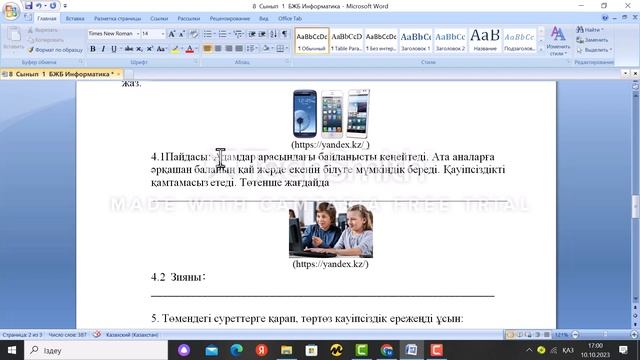
Task: Expand the styles gallery more arrow
Action: pyautogui.click(x=542, y=50)
